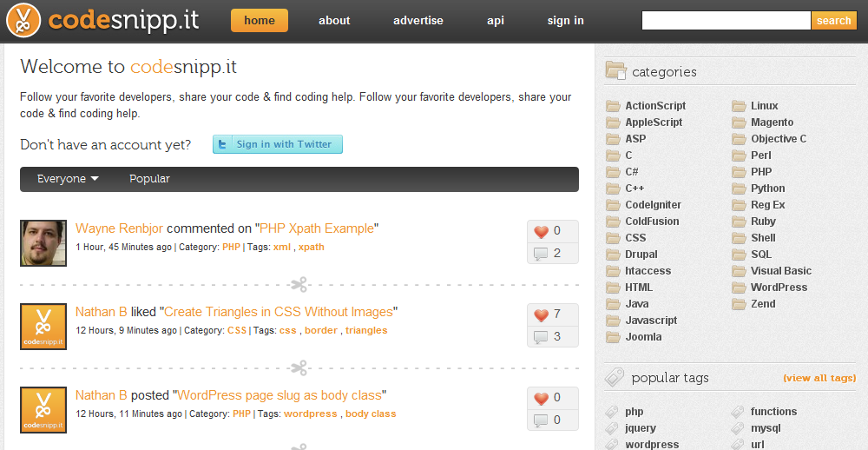868x450 pixels.
Task: Click the Python folder icon
Action: click(739, 189)
